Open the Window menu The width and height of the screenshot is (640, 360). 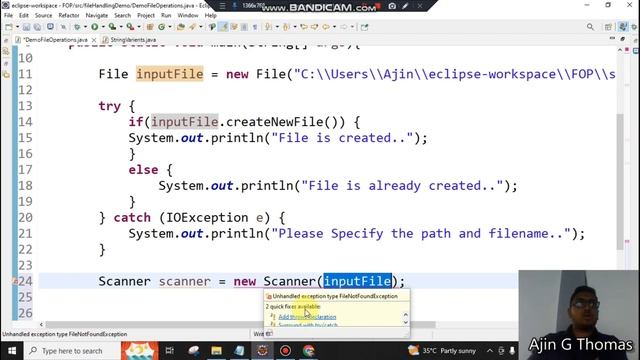coord(188,16)
